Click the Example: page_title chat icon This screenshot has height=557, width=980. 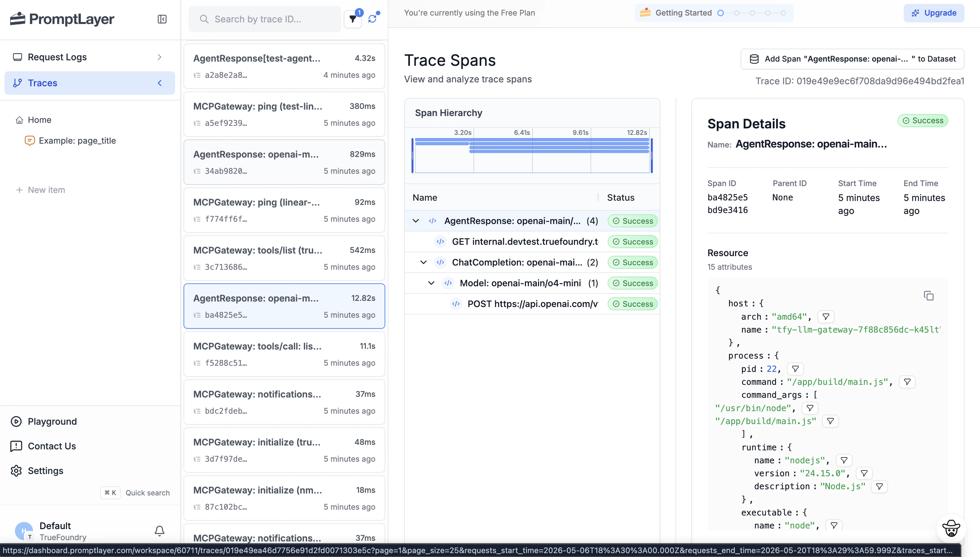pos(30,140)
